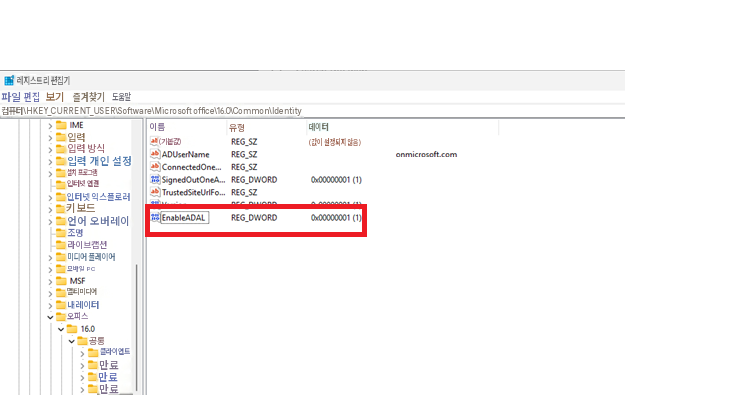Click the folder icon of the IME key
Viewport: 750px width, 395px height.
61,125
